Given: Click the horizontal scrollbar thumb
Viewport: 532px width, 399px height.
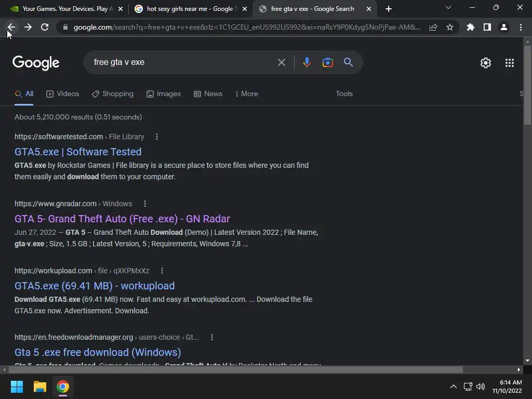Looking at the screenshot, I should coord(235,369).
